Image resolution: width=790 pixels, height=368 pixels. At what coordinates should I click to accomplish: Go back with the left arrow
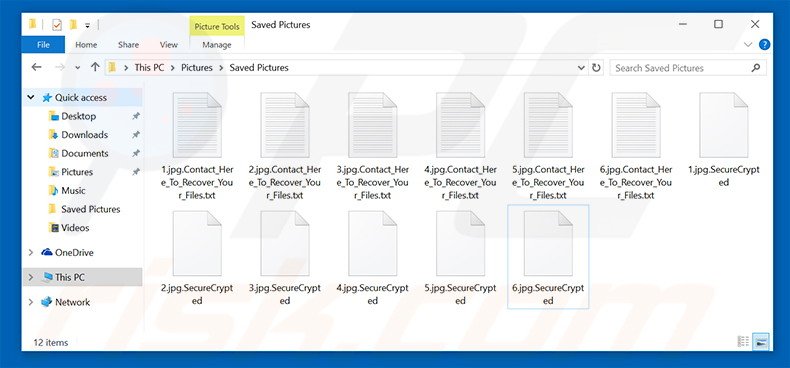point(36,68)
